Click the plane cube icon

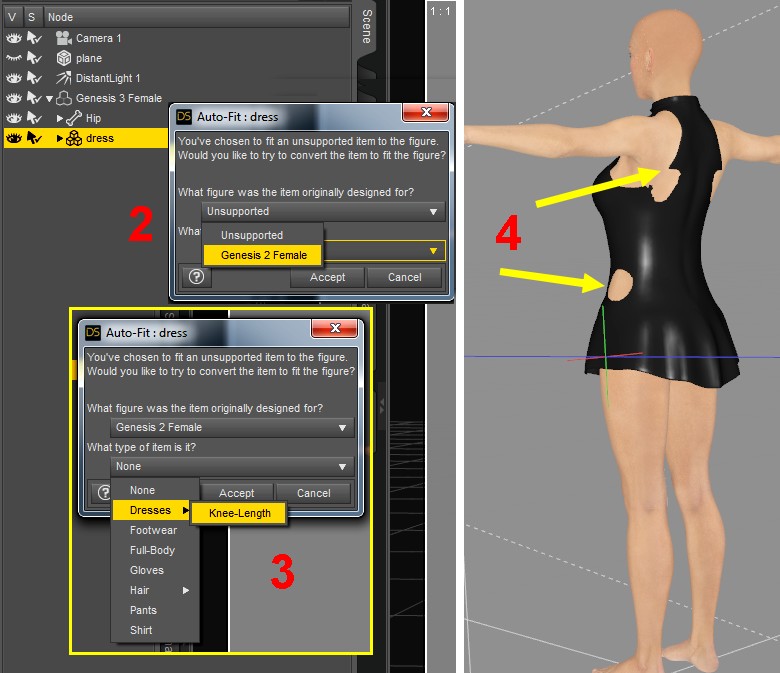[64, 58]
